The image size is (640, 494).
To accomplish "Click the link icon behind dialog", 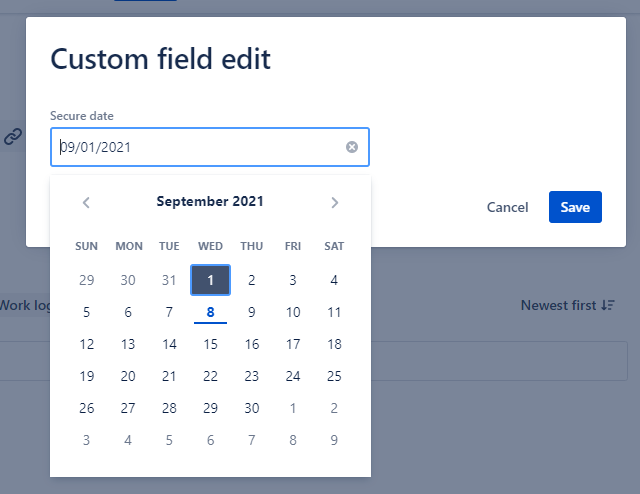I will [x=13, y=137].
